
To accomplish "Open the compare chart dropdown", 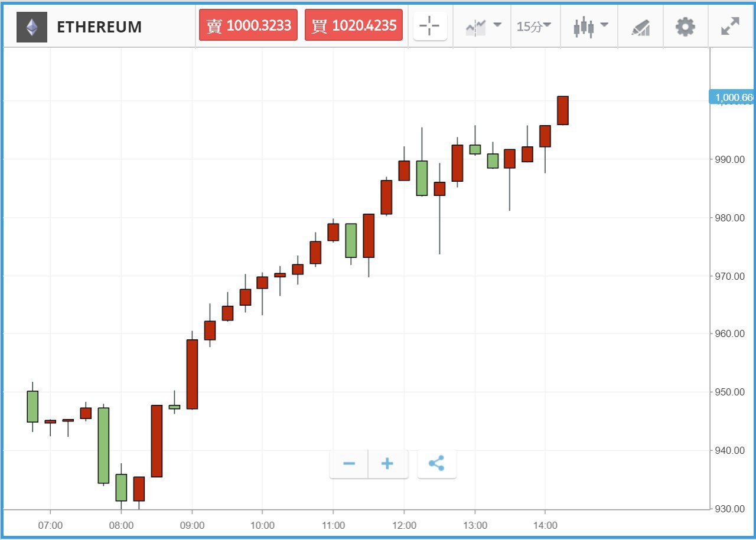I will [x=483, y=26].
